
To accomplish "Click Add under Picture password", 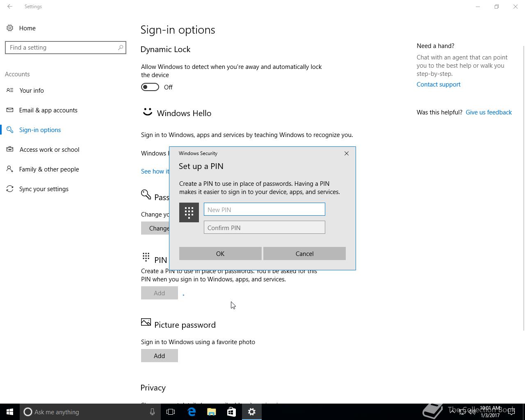I will pos(160,356).
